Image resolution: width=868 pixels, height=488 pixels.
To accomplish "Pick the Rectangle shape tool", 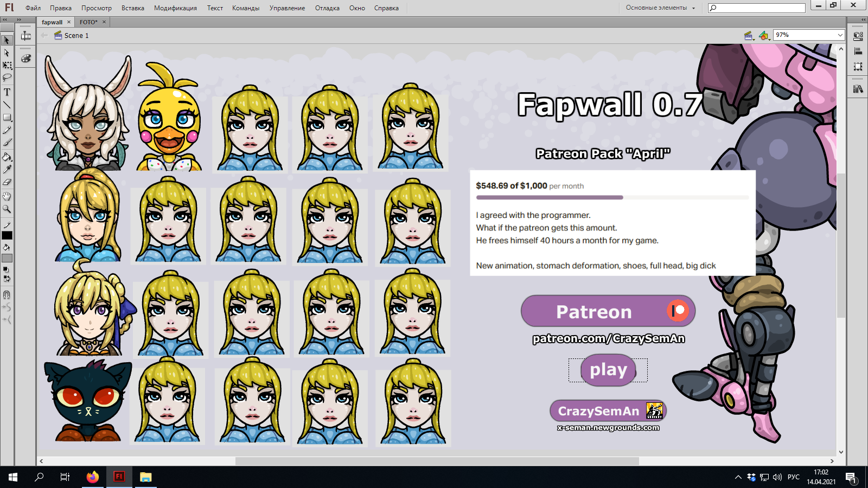I will [7, 117].
